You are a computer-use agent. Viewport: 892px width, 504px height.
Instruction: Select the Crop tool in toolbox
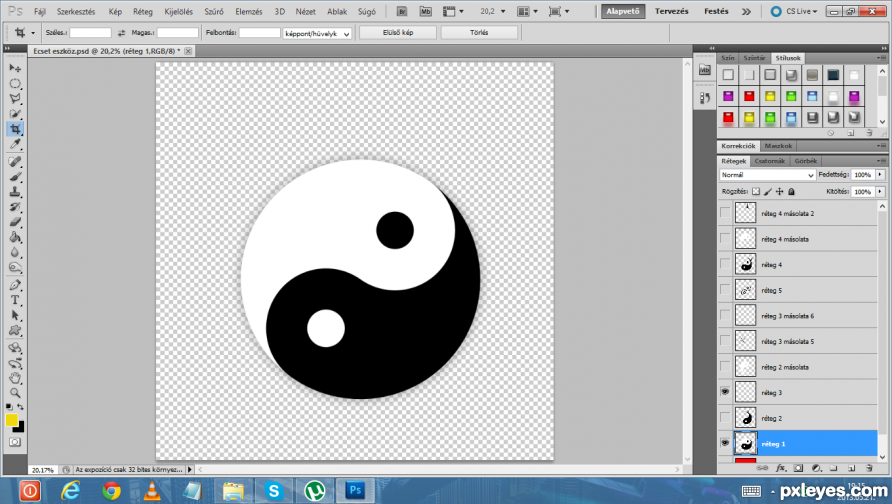[x=15, y=129]
